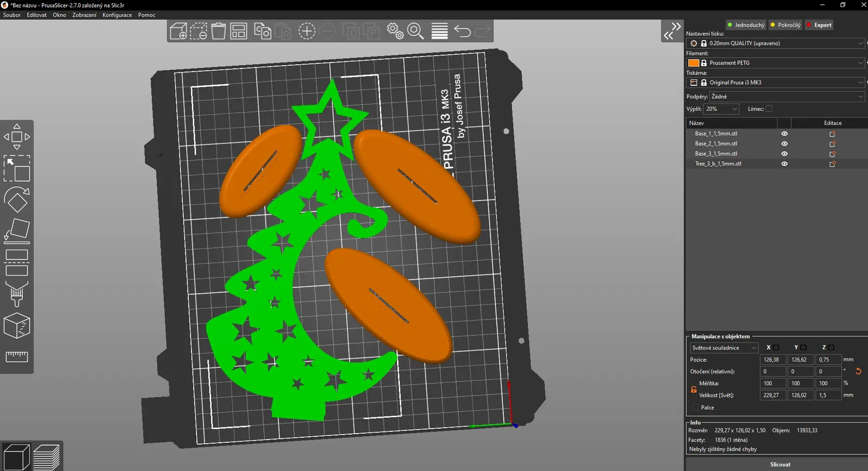Select the Cut tool
This screenshot has width=868, height=471.
(x=17, y=263)
